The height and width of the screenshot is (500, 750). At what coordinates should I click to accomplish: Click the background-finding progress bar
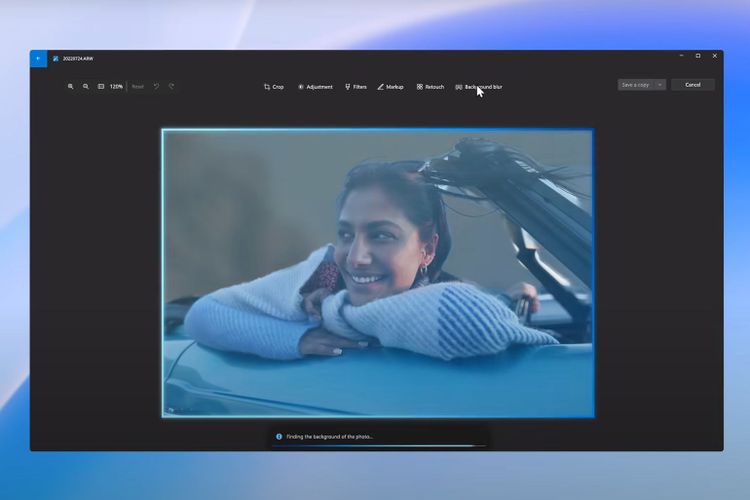[x=378, y=446]
